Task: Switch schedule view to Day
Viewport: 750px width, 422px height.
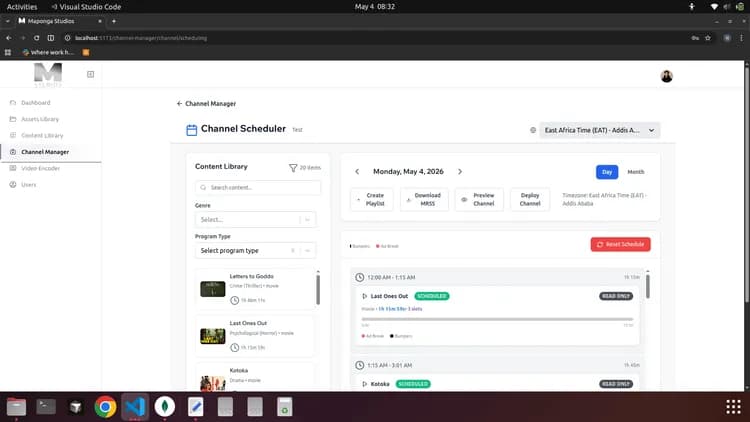Action: pos(607,172)
